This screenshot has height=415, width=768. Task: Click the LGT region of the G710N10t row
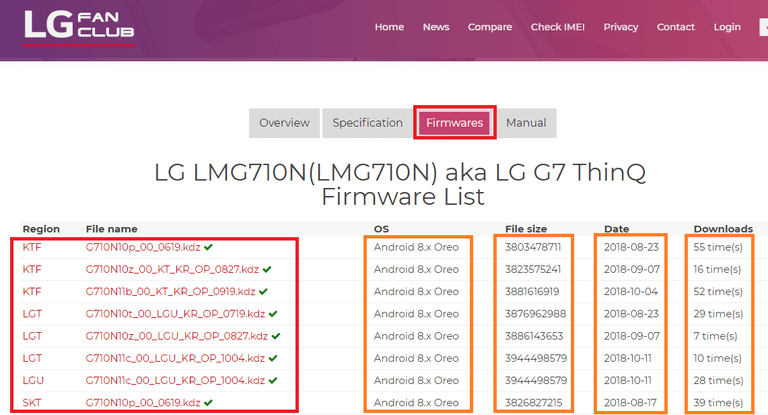pyautogui.click(x=32, y=314)
